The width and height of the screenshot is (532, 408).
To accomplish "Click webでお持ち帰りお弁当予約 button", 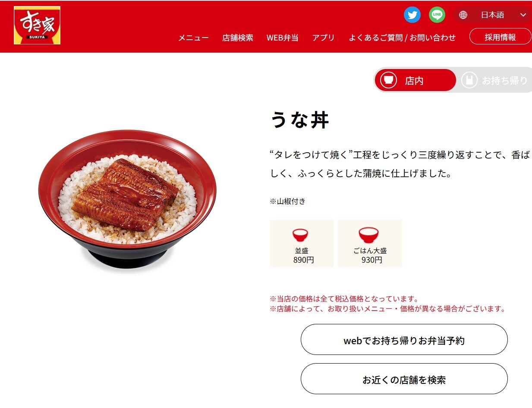I will click(404, 340).
